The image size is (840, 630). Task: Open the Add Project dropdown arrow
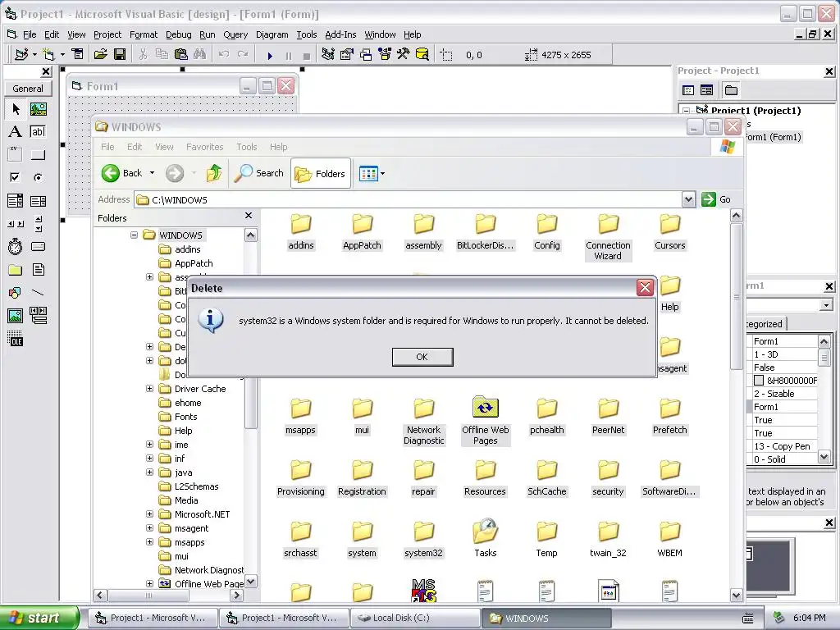[34, 55]
